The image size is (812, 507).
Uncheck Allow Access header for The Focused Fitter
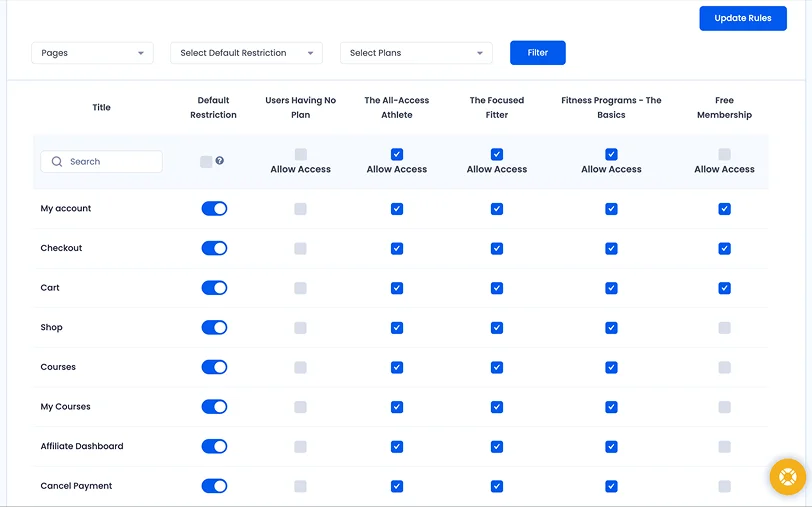point(497,154)
